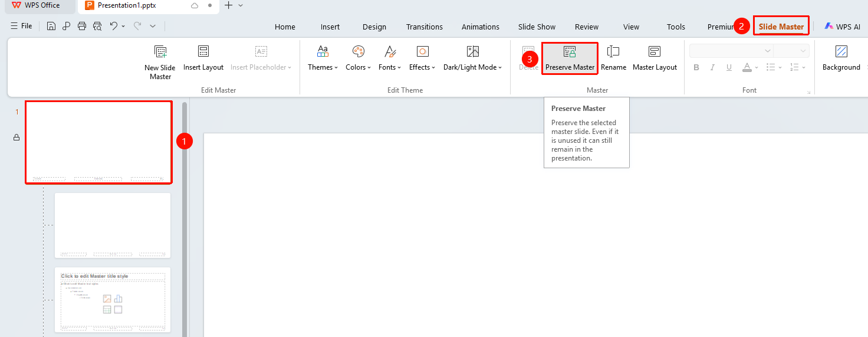The width and height of the screenshot is (868, 337).
Task: Open the WPS AI assistant
Action: point(843,27)
